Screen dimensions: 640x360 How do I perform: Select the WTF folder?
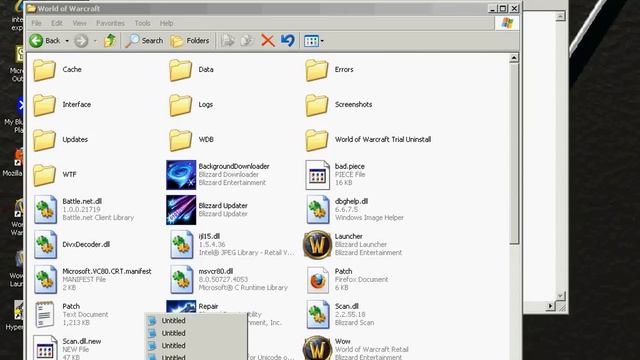pos(55,175)
